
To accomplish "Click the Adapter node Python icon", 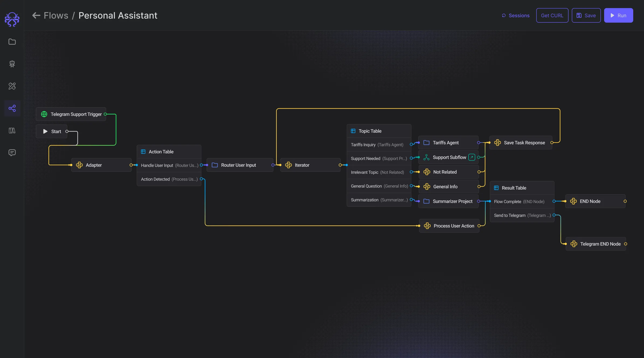I will point(79,165).
